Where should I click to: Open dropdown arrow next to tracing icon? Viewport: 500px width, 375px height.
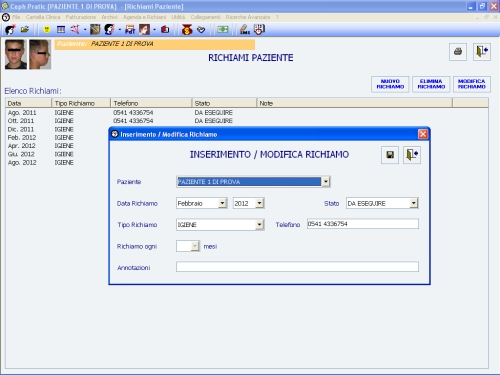[x=85, y=30]
